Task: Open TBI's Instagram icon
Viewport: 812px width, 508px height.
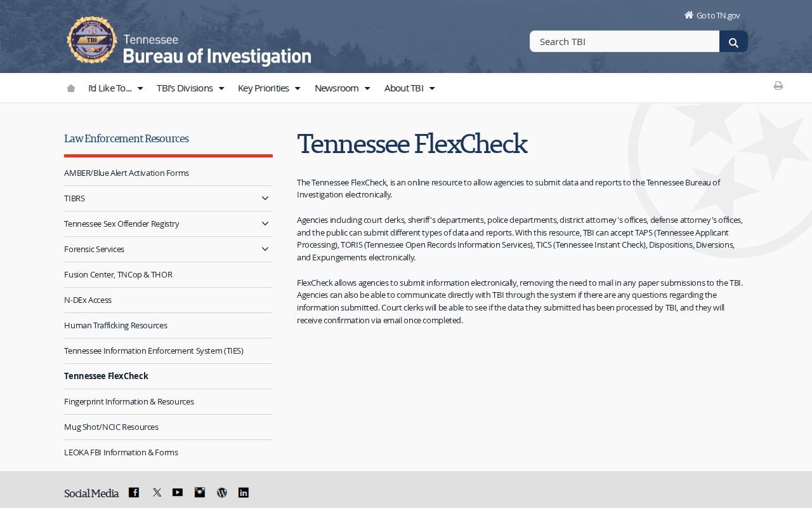Action: (x=200, y=492)
